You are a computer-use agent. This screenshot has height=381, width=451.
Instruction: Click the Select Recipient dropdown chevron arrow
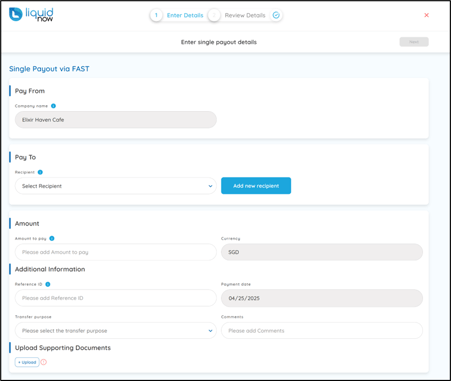click(x=210, y=186)
